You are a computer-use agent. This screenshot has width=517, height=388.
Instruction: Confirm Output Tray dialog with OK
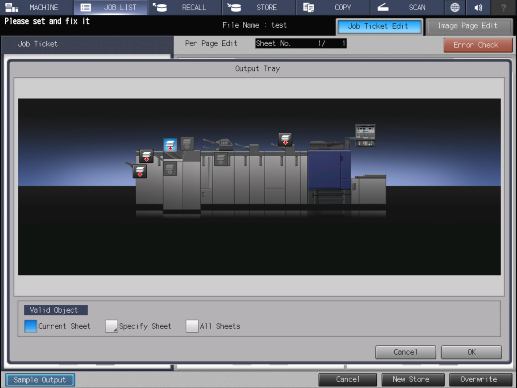(471, 352)
